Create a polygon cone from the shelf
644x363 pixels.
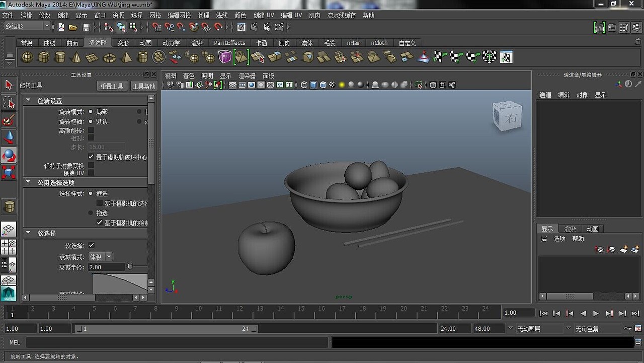click(76, 57)
